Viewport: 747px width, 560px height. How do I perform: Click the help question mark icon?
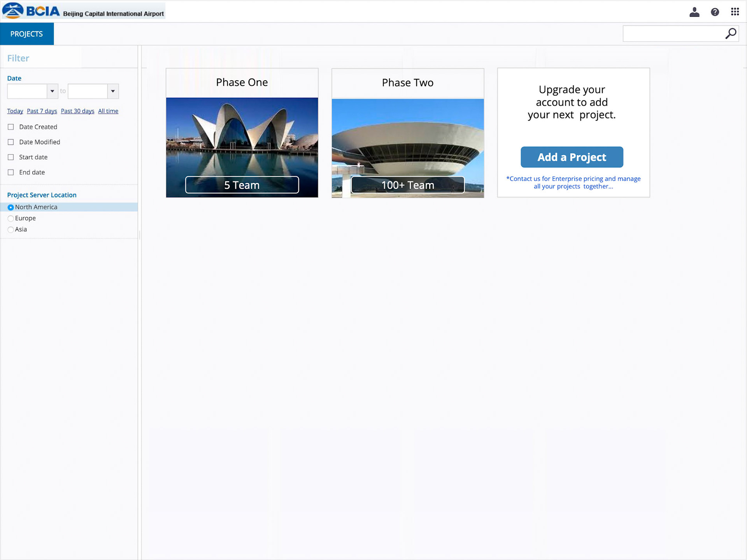715,12
